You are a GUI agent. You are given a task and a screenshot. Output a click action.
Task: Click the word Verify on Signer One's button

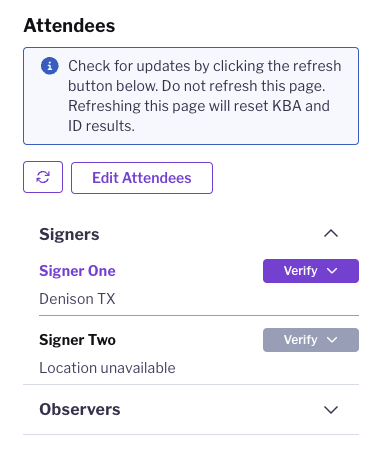click(301, 271)
